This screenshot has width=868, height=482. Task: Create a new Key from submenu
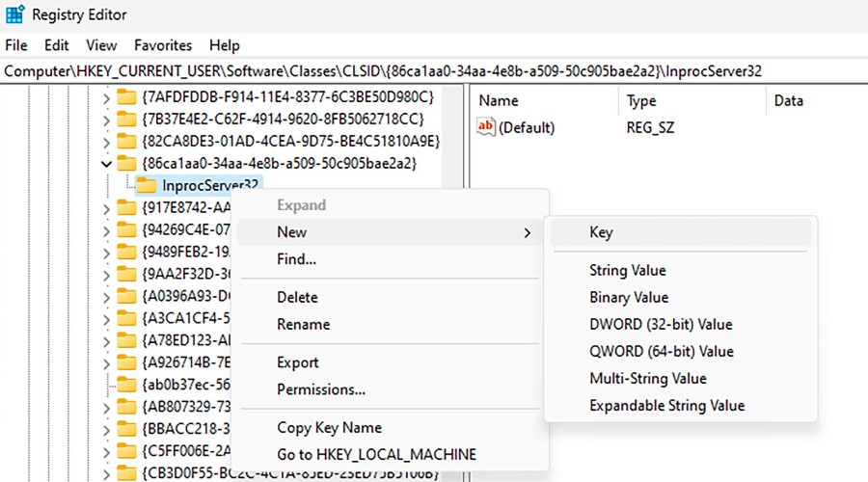(x=680, y=232)
